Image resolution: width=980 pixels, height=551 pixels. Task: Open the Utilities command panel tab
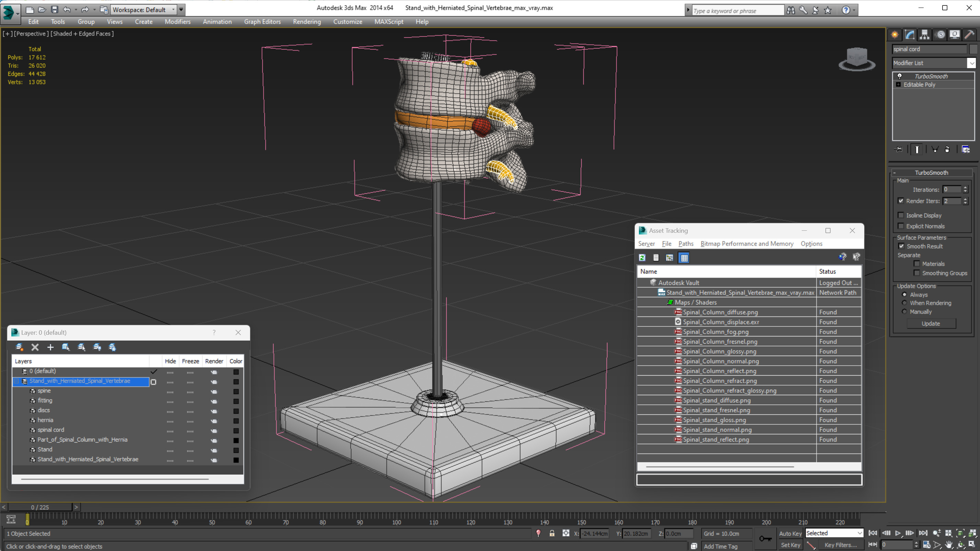[969, 35]
